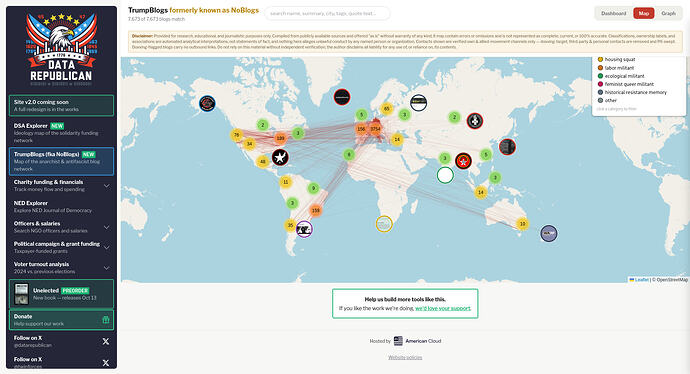This screenshot has height=374, width=690.
Task: Expand the 65 cluster over Scandinavia
Action: [386, 109]
